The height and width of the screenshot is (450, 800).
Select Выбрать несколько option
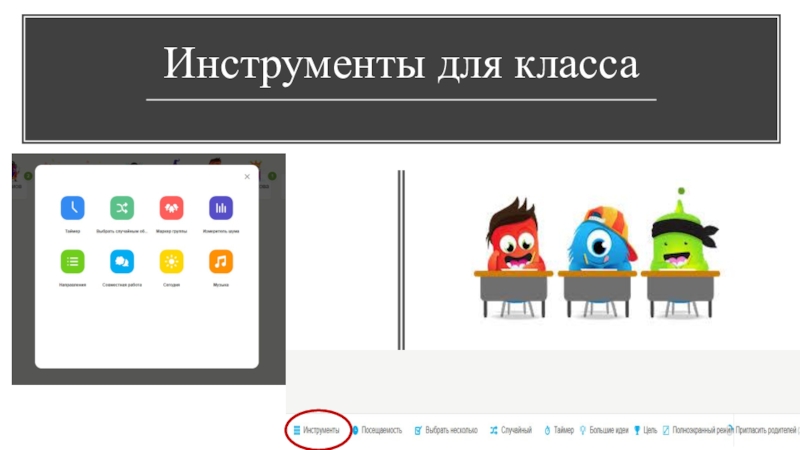tap(446, 430)
